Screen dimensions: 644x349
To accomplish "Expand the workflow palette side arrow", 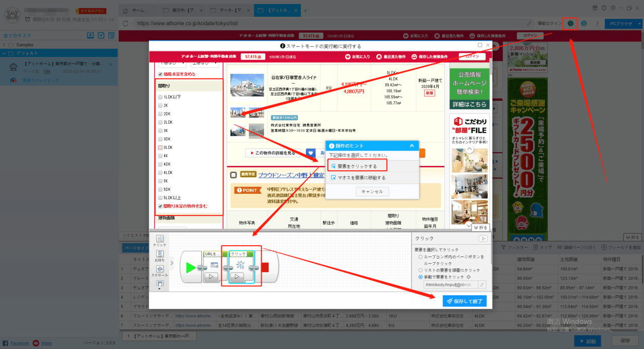I will point(172,262).
